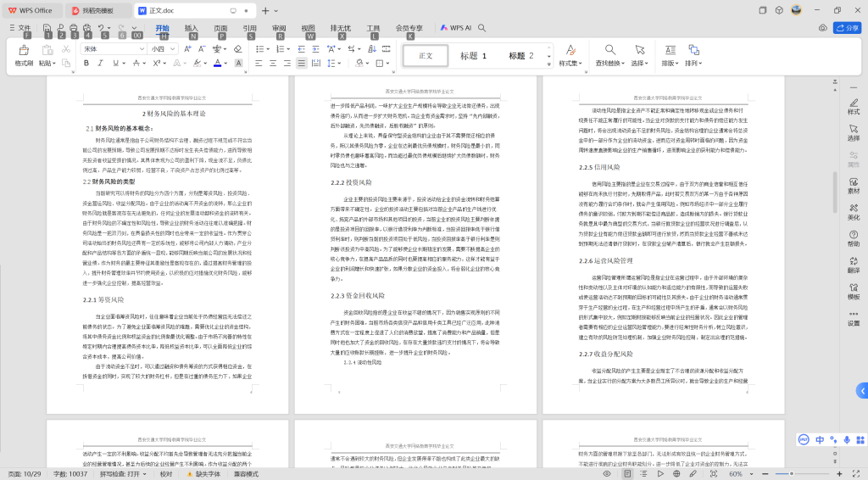Expand the bullet list style dropdown

(268, 49)
